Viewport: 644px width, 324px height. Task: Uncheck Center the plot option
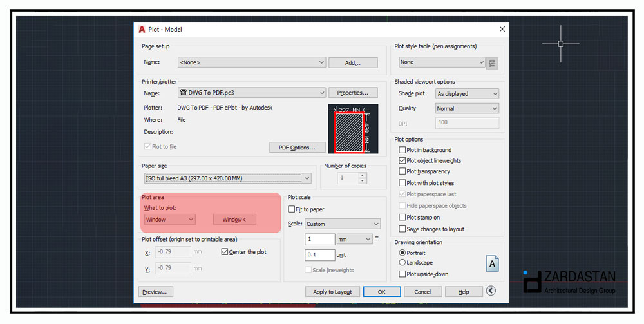coord(225,252)
